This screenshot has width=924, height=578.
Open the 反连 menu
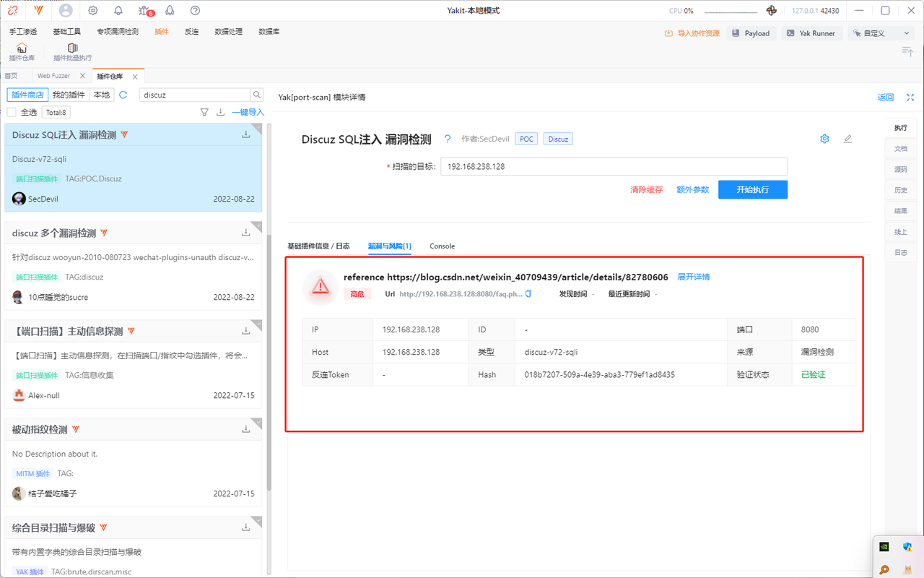(x=191, y=32)
